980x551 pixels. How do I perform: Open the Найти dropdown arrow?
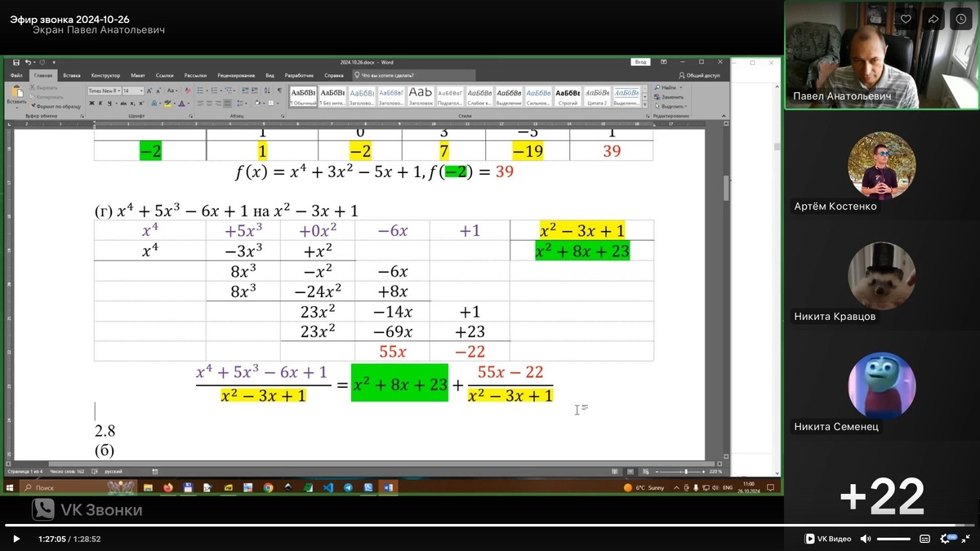coord(682,87)
